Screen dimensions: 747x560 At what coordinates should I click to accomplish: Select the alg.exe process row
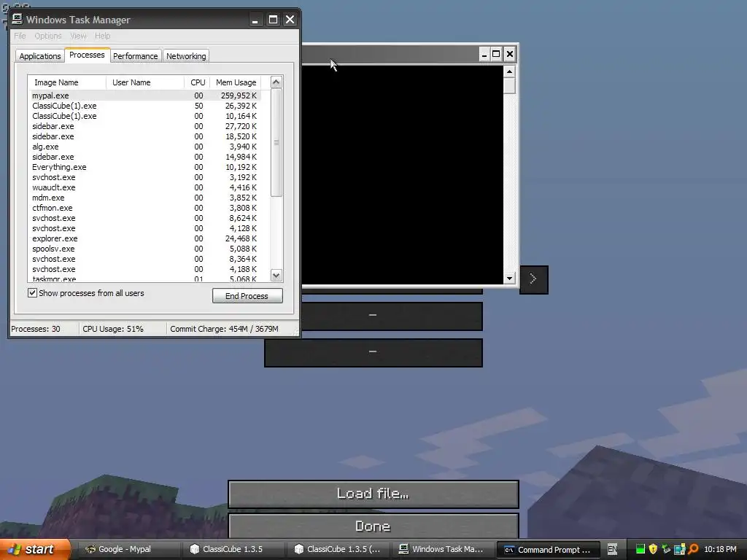click(x=145, y=147)
